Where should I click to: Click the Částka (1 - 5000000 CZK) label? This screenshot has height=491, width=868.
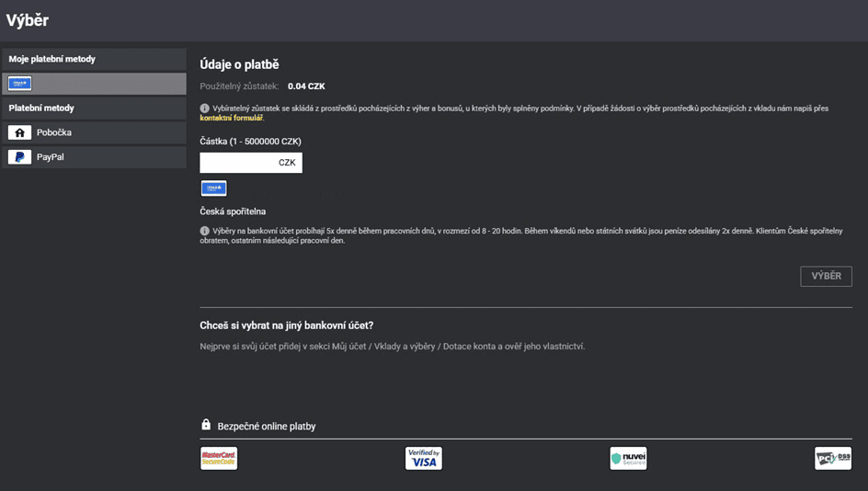[251, 142]
